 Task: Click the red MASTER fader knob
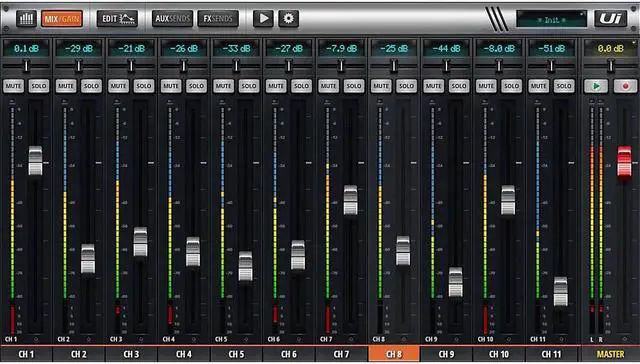624,162
